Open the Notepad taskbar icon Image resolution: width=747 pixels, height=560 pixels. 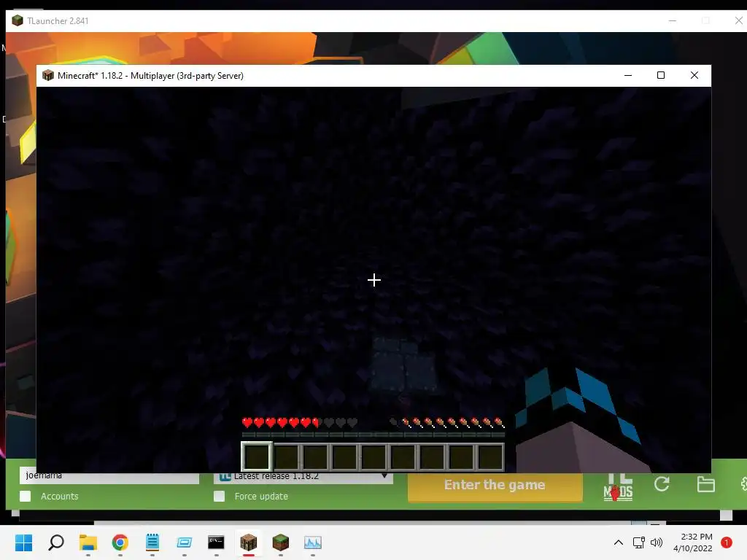coord(152,542)
